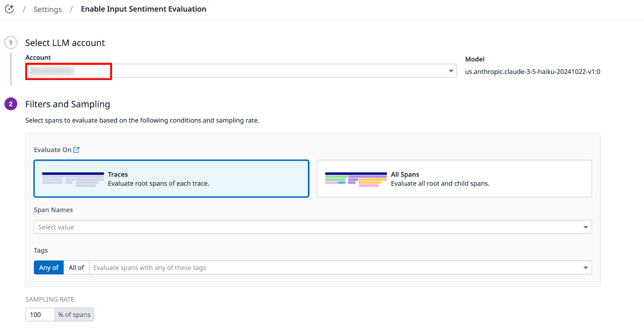Switch tags filter to Any of
This screenshot has height=334, width=644.
tap(49, 267)
